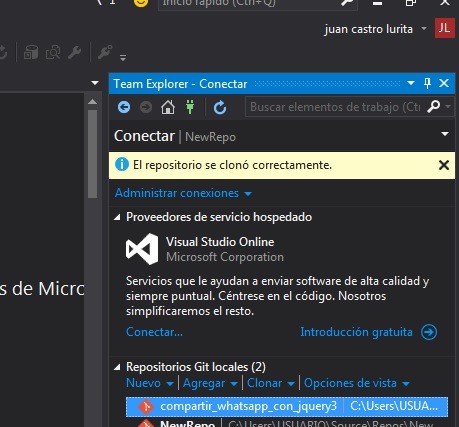Collapse Repositorios Git locales section

pyautogui.click(x=117, y=367)
